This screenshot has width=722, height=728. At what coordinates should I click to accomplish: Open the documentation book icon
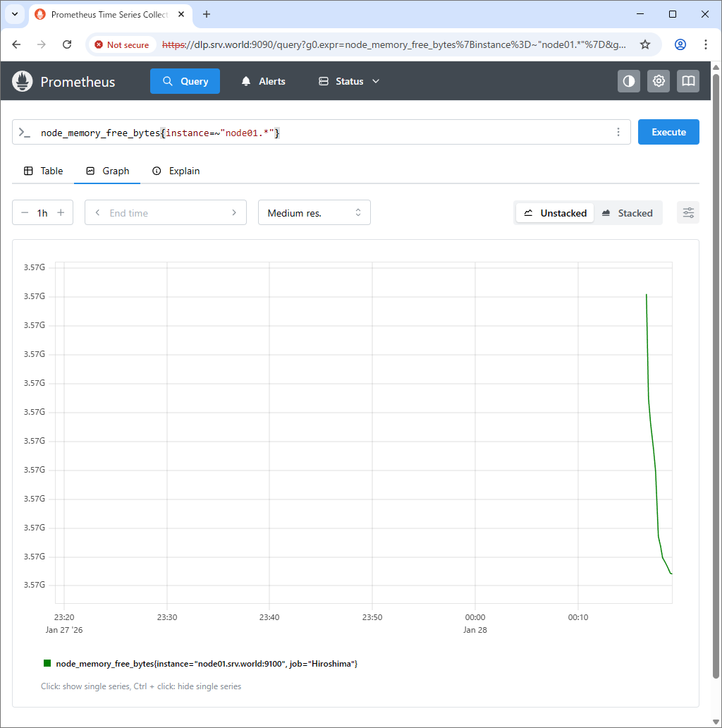click(688, 81)
